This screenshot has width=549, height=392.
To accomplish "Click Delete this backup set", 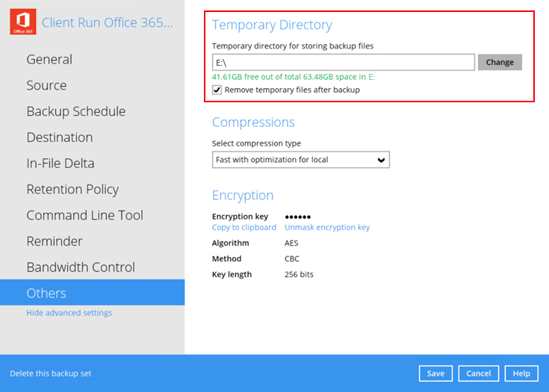I will pos(51,373).
